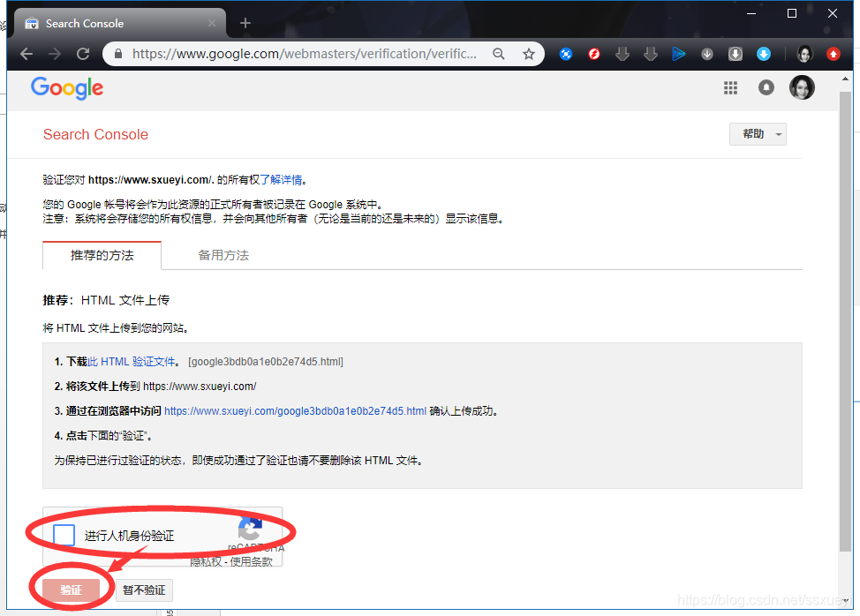This screenshot has height=616, width=860.
Task: Open the gray circle download extension icon
Action: click(x=707, y=54)
